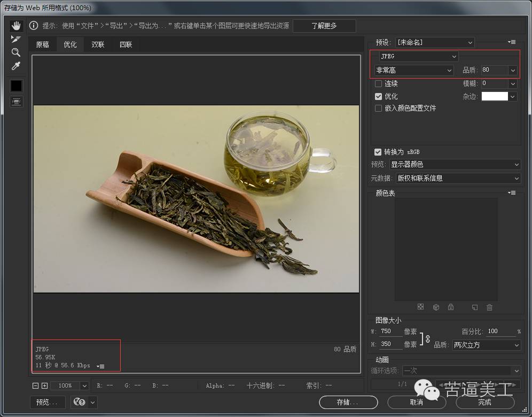The image size is (532, 417).
Task: Enable 嵌入颜色配置文件 checkbox
Action: tap(378, 109)
